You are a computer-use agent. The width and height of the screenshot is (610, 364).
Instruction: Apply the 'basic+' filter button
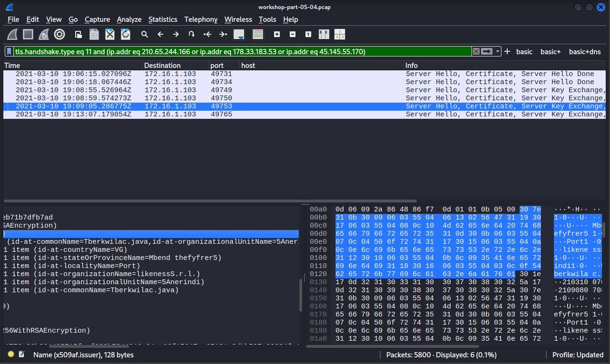[551, 51]
